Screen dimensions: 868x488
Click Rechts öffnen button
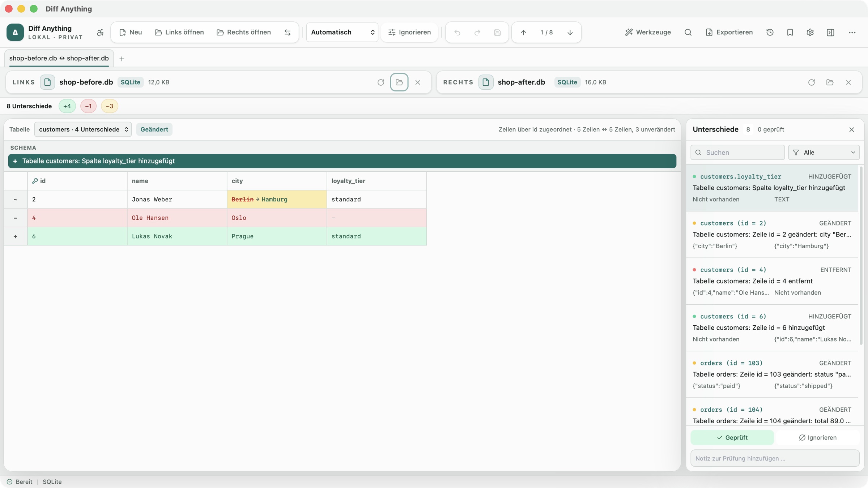(244, 33)
